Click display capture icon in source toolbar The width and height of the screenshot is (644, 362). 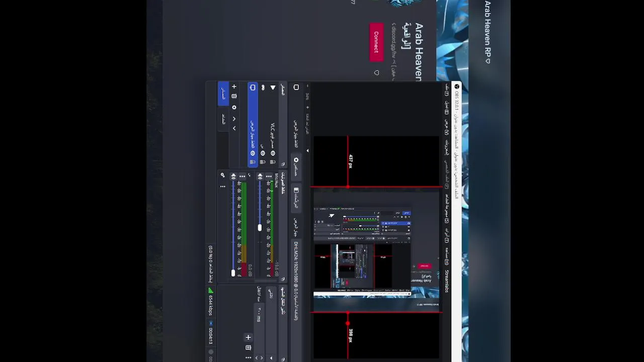click(x=296, y=87)
